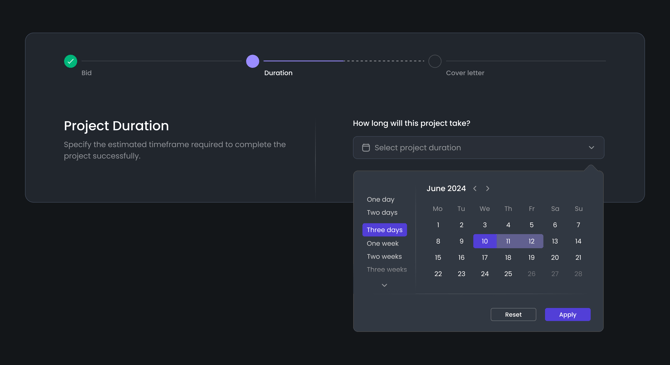This screenshot has height=365, width=670.
Task: Click the Reset button
Action: click(x=513, y=315)
